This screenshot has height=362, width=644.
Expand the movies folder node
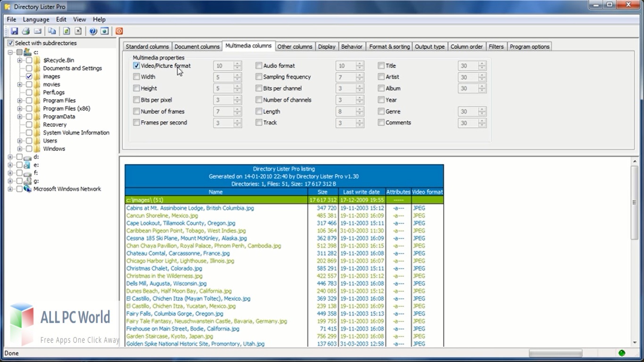pos(20,84)
